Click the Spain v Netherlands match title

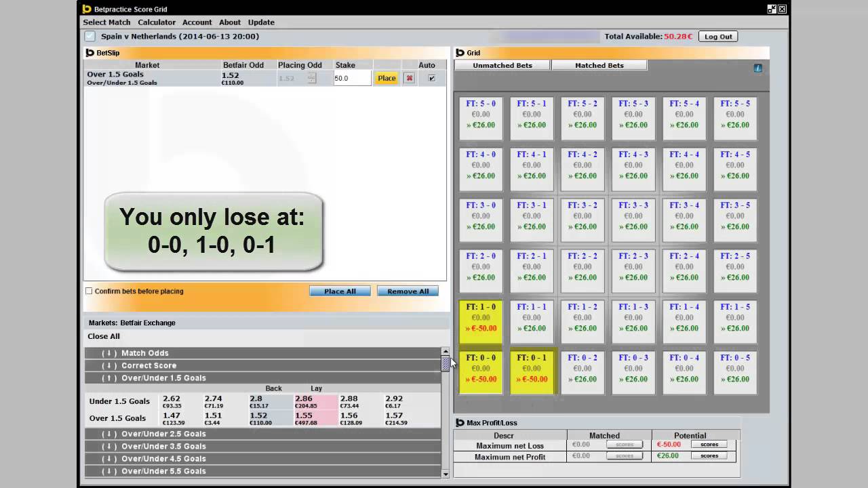pyautogui.click(x=180, y=37)
